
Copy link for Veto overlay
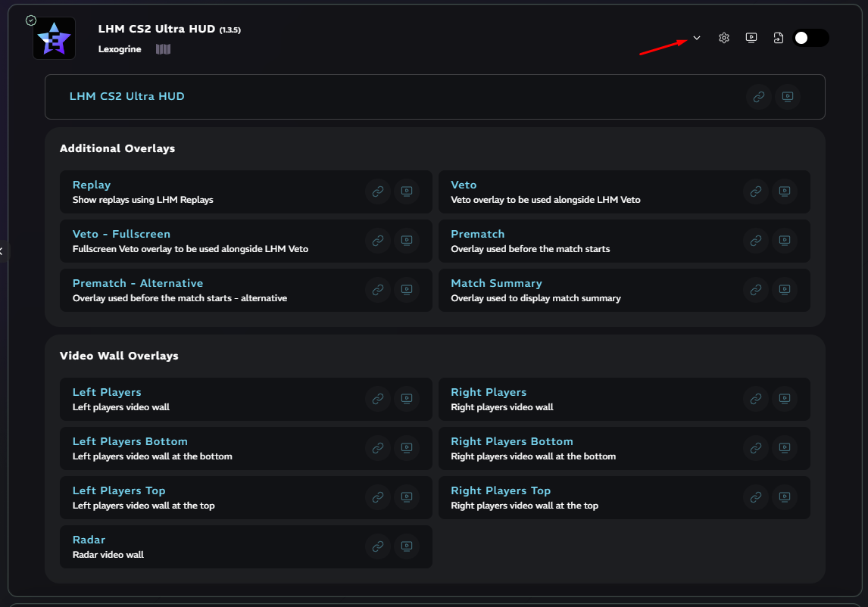pos(756,191)
